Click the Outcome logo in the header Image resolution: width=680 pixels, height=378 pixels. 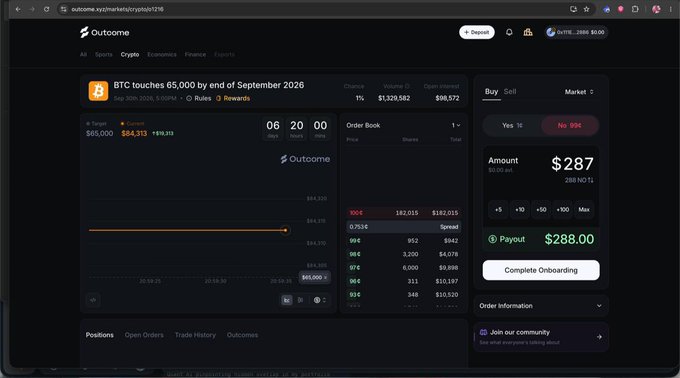(x=105, y=33)
